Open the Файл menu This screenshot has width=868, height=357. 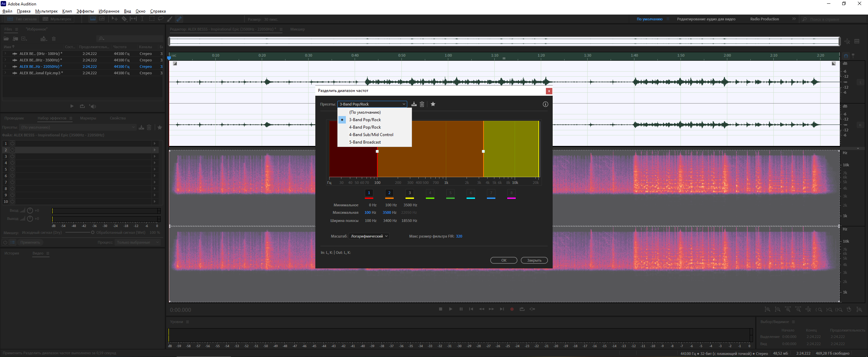click(7, 11)
